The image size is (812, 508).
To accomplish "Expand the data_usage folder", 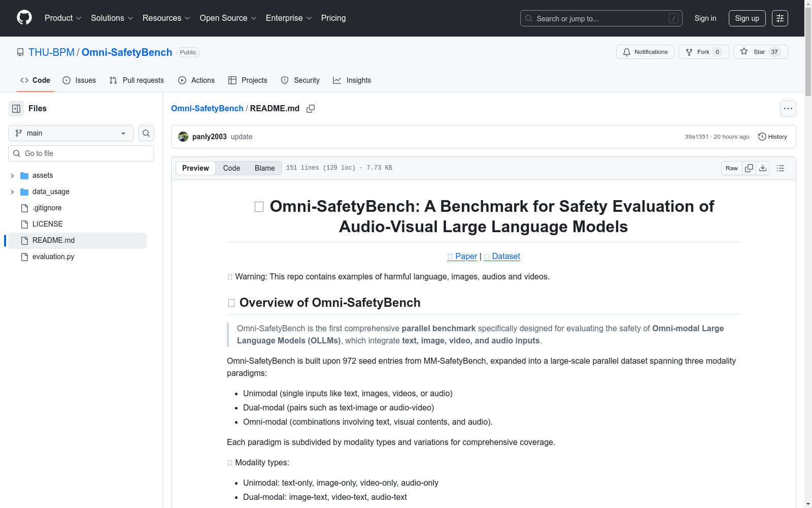I will (x=12, y=192).
